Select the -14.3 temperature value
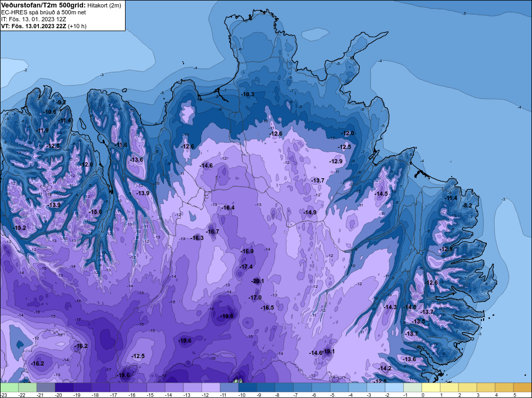 point(390,307)
